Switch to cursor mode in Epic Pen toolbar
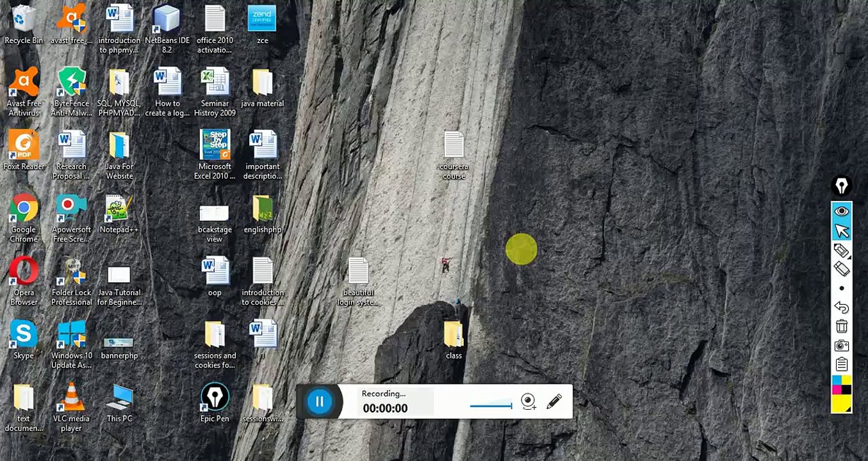This screenshot has height=461, width=868. pos(842,230)
